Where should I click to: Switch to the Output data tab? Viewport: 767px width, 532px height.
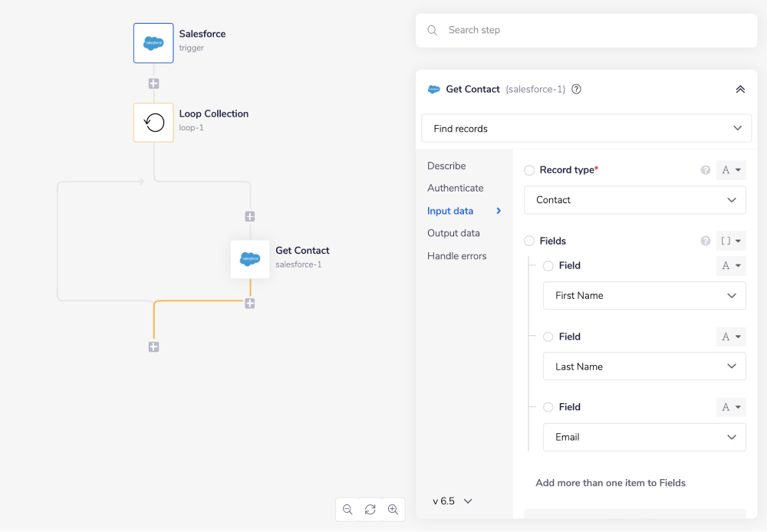click(453, 233)
